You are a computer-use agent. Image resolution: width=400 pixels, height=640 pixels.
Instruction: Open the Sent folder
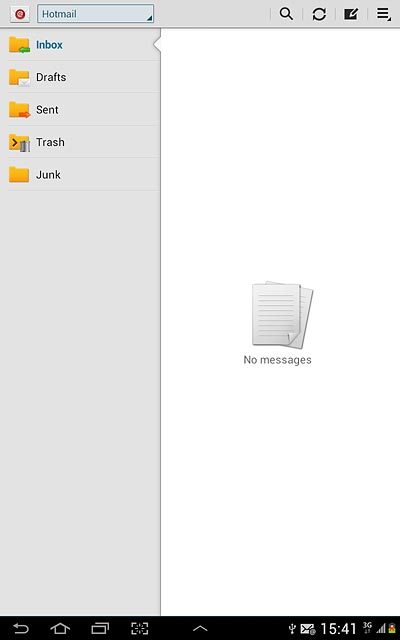pos(80,110)
